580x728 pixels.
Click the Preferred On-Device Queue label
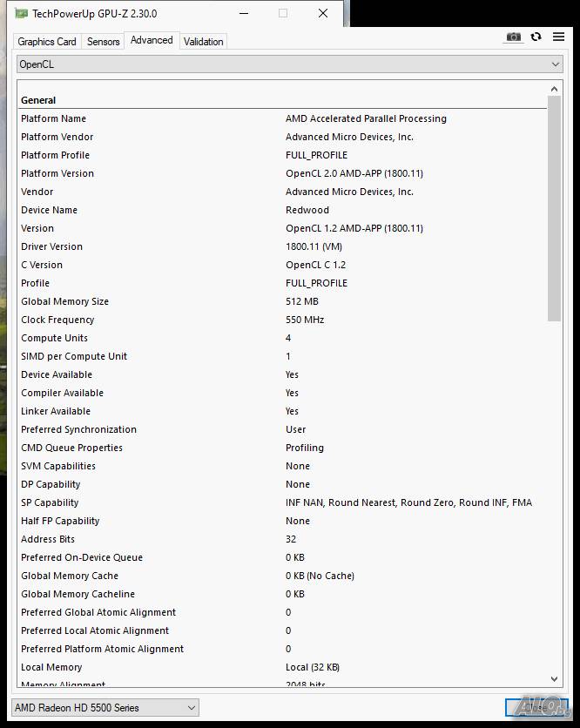(82, 557)
